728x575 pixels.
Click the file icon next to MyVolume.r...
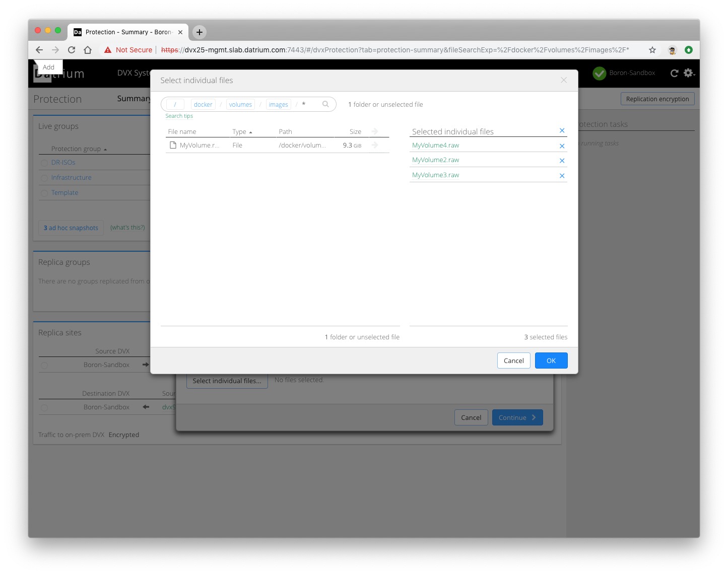[x=173, y=145]
